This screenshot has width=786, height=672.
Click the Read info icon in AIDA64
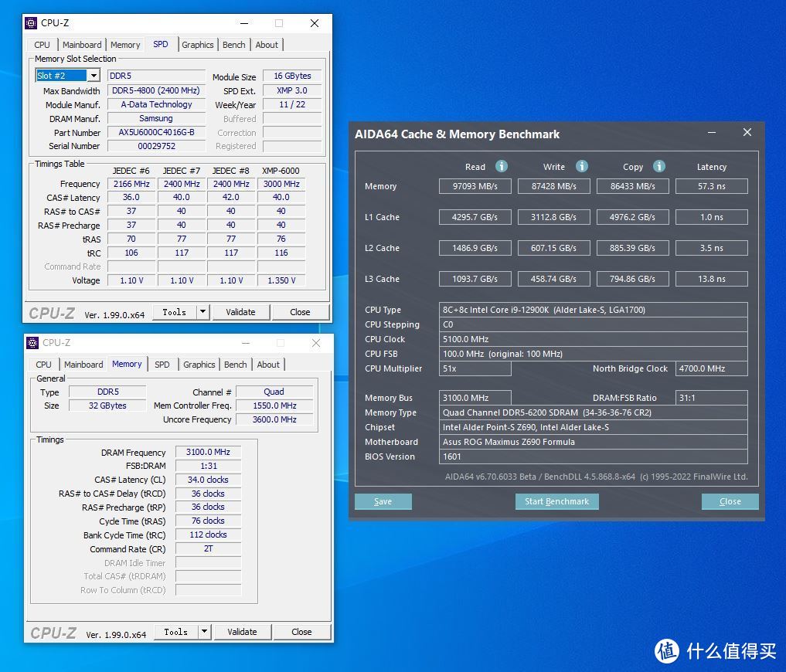(501, 166)
